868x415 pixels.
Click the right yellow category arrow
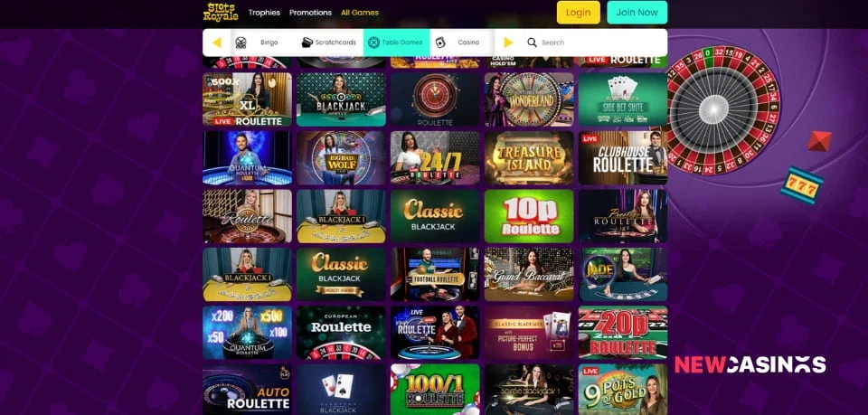click(x=508, y=42)
